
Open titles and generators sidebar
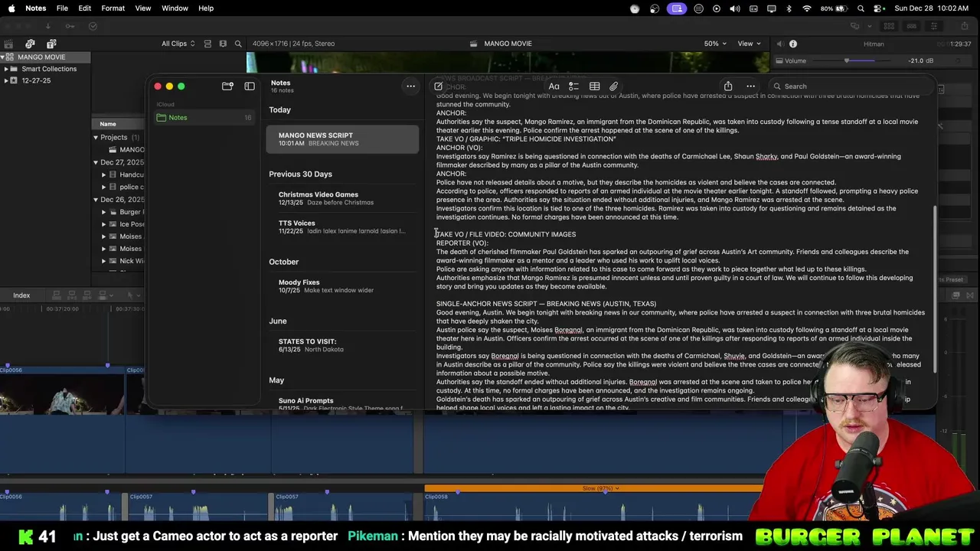pos(51,44)
